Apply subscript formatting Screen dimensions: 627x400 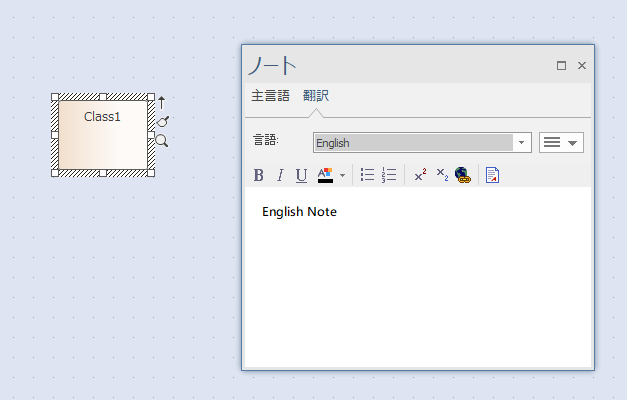pos(442,175)
